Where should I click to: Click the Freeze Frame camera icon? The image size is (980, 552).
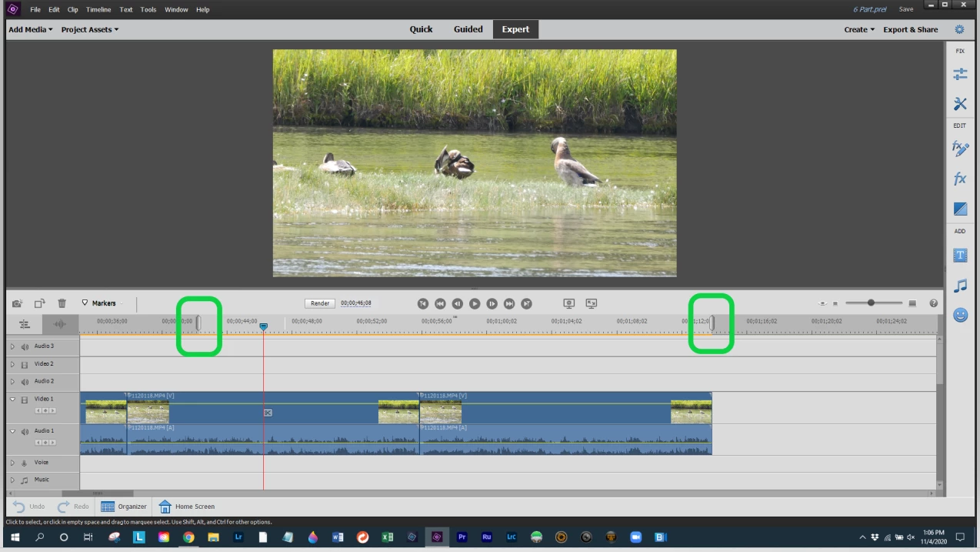tap(17, 303)
